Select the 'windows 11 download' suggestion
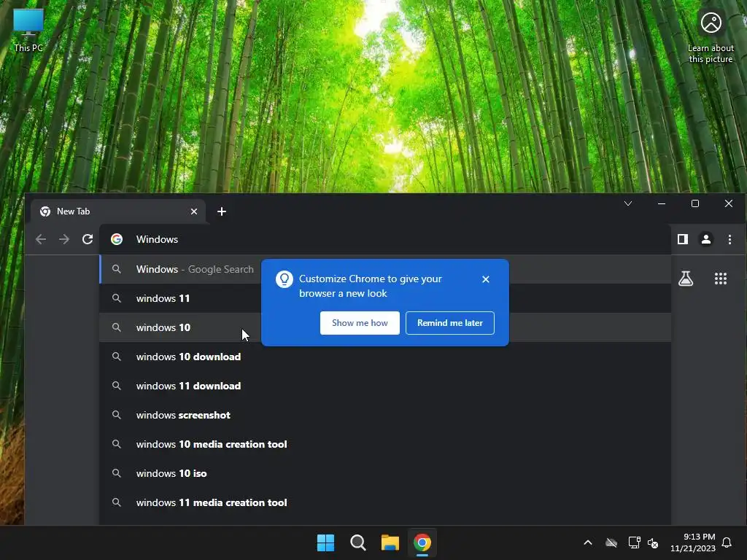Screen dimensions: 747x560 (x=385, y=386)
